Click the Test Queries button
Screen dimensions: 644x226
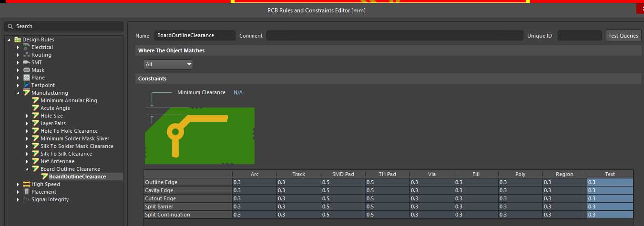623,36
